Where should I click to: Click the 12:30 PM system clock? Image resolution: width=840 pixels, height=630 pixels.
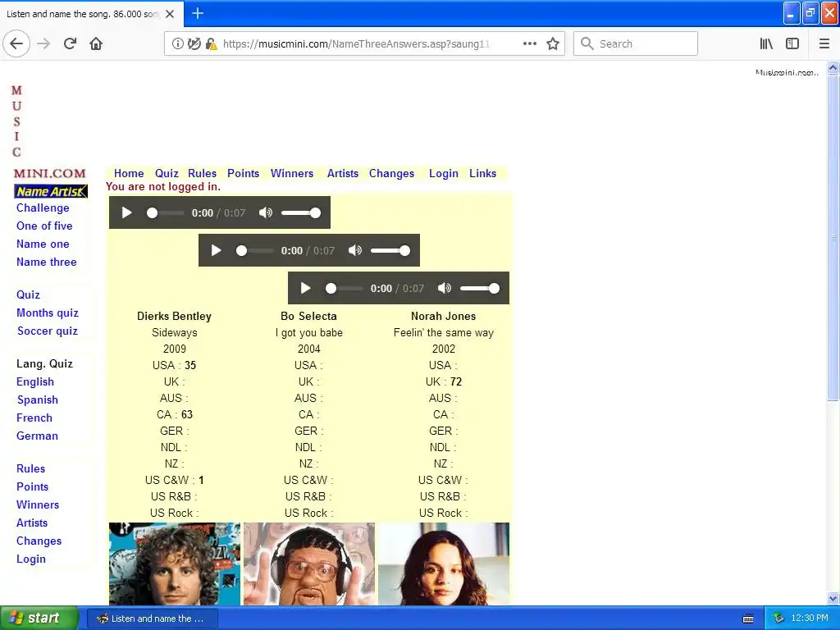click(x=810, y=619)
